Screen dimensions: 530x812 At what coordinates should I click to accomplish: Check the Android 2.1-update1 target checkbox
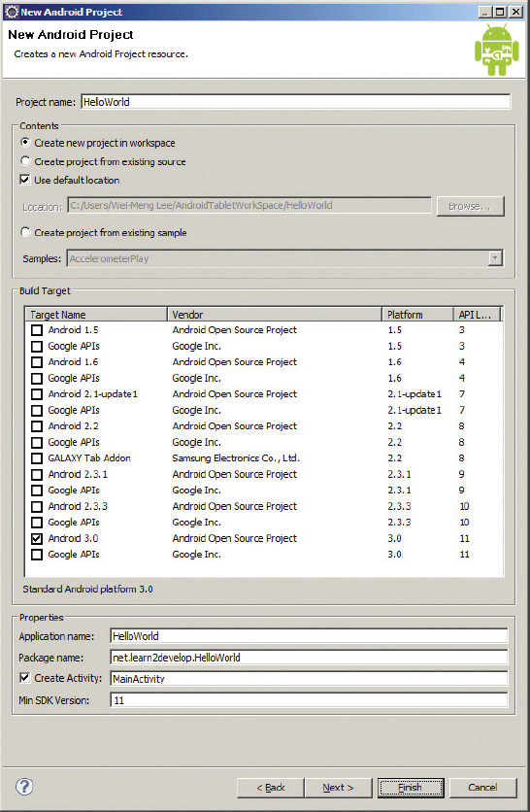click(37, 394)
